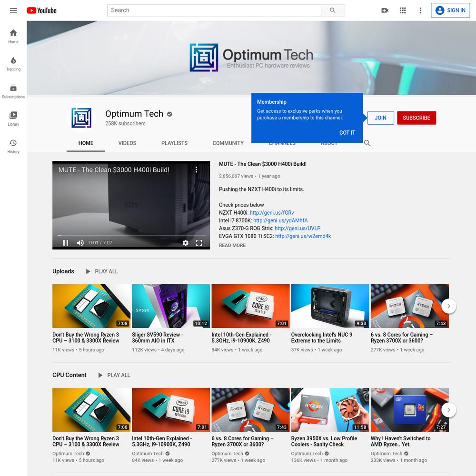Open the top-bar settings three-dot menu
This screenshot has width=476, height=476.
point(420,10)
